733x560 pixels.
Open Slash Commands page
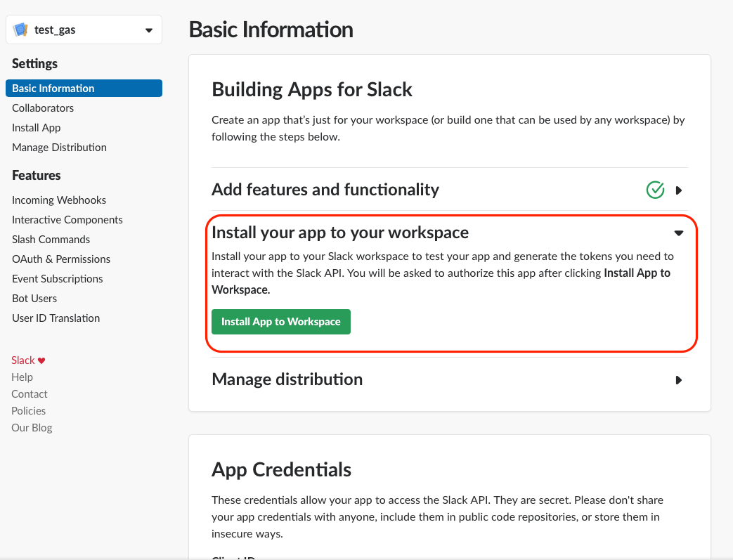pyautogui.click(x=51, y=240)
